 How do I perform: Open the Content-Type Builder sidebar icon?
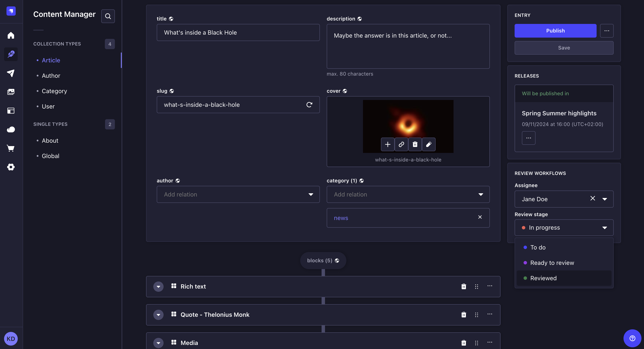pyautogui.click(x=11, y=110)
